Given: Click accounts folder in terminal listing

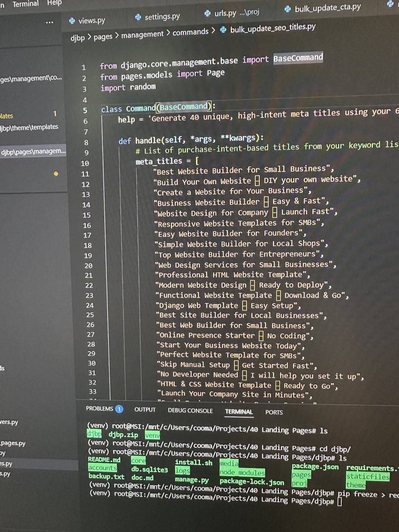Looking at the screenshot, I should 102,468.
